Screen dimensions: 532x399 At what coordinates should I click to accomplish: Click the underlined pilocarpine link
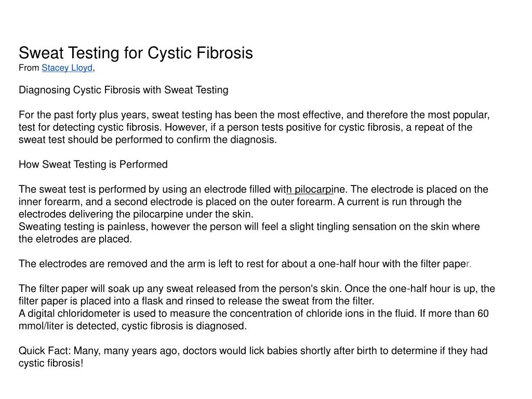311,189
